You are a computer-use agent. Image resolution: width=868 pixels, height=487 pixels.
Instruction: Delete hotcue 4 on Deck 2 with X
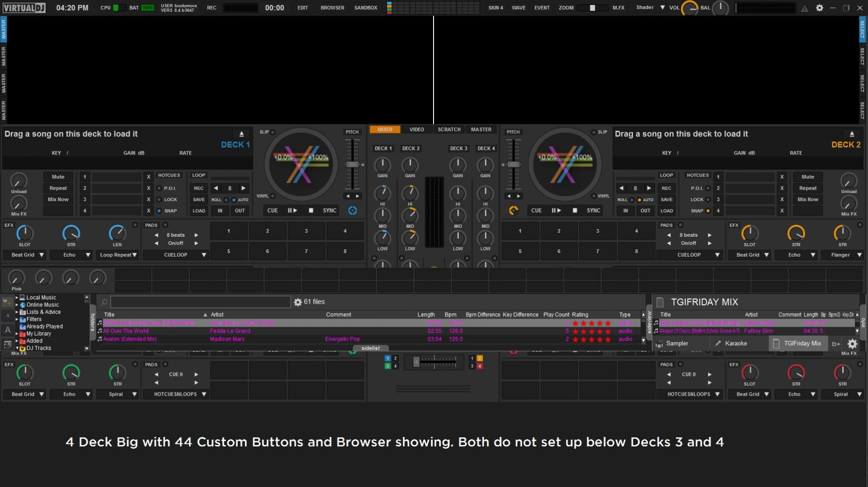pyautogui.click(x=782, y=211)
